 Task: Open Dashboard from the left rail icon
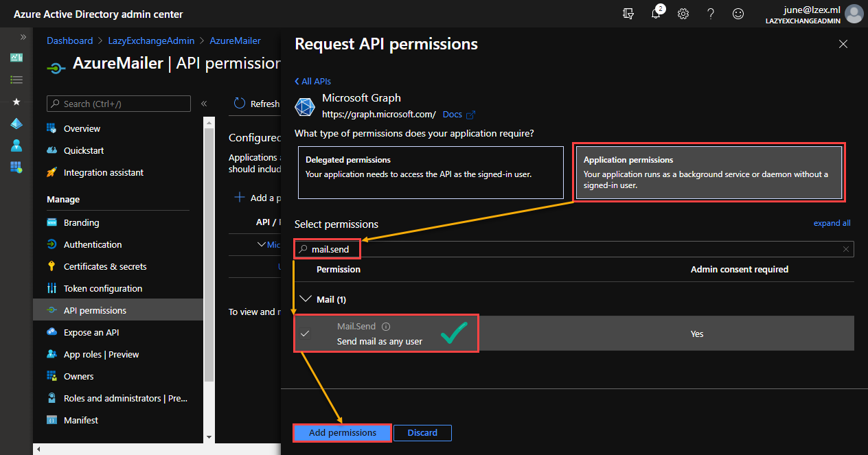pyautogui.click(x=16, y=58)
